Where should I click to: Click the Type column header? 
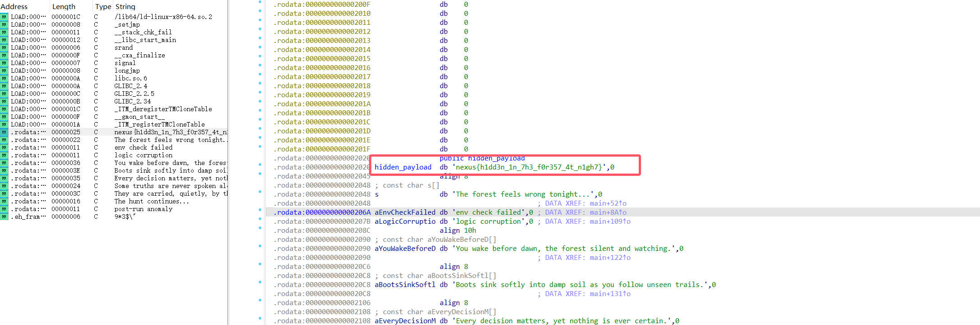tap(103, 6)
